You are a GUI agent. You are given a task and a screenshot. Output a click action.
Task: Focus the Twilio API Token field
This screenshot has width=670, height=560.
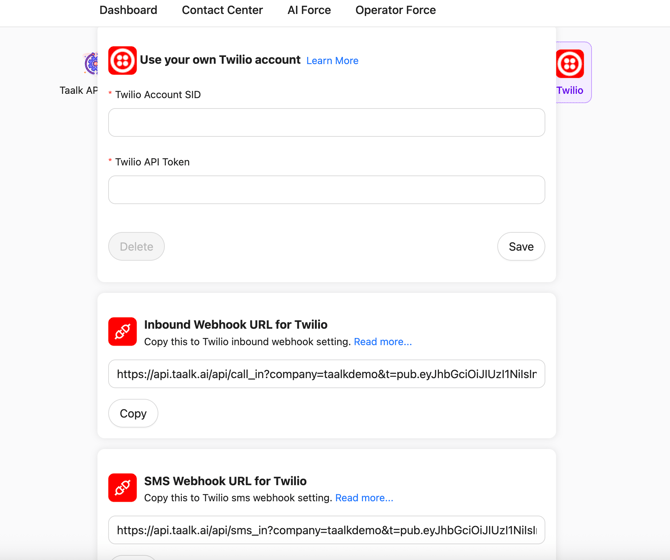pyautogui.click(x=326, y=189)
